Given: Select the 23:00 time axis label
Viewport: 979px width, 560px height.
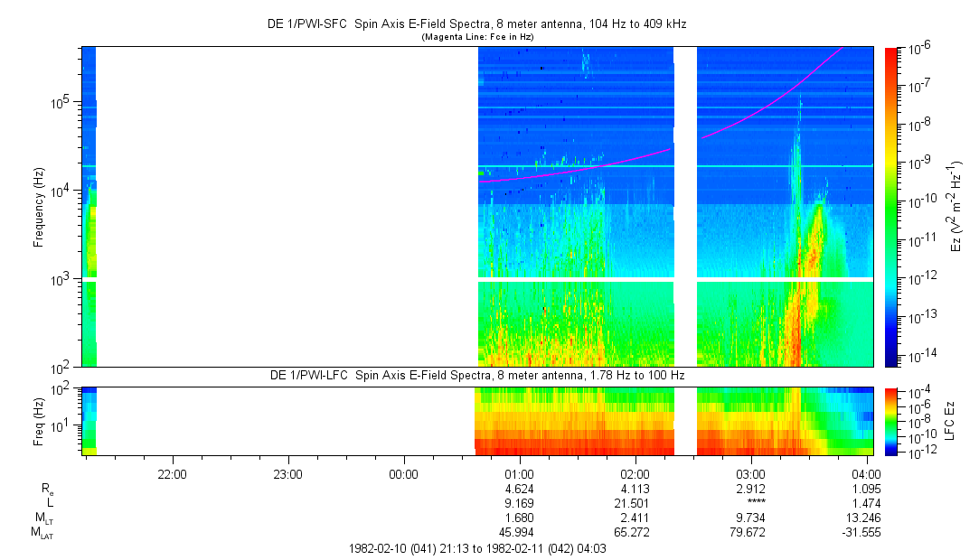Looking at the screenshot, I should point(287,473).
